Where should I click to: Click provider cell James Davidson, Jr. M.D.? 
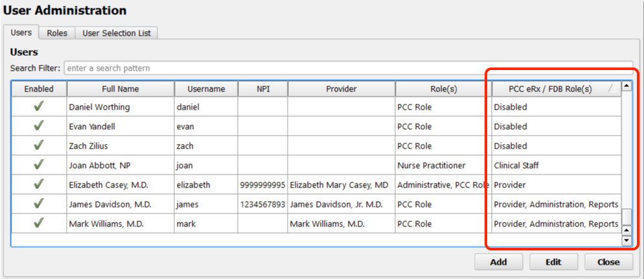pyautogui.click(x=341, y=204)
